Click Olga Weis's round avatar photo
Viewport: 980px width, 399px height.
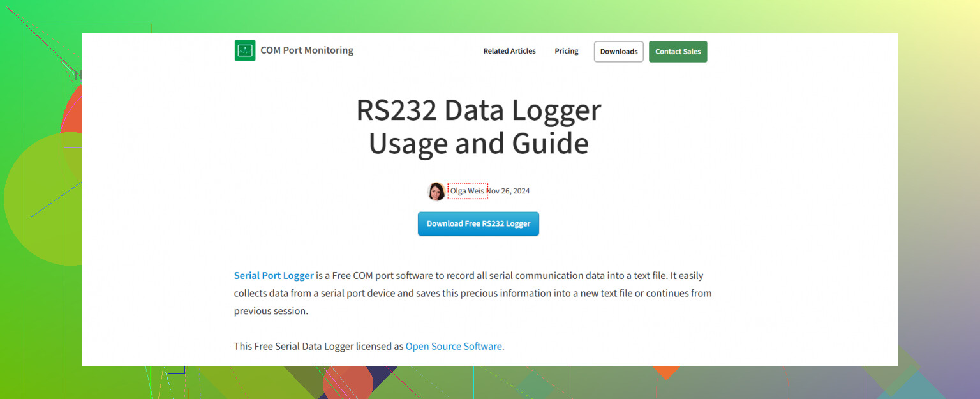tap(436, 191)
